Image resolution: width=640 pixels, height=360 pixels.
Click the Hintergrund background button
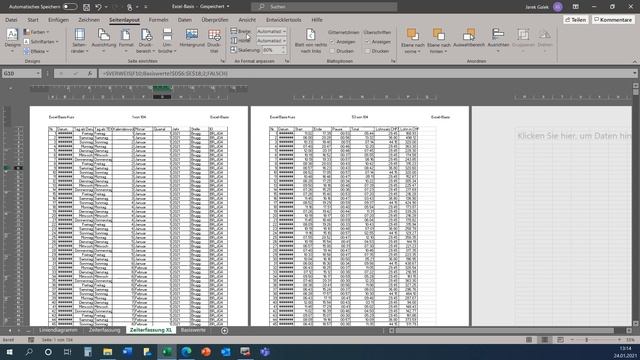[x=192, y=39]
